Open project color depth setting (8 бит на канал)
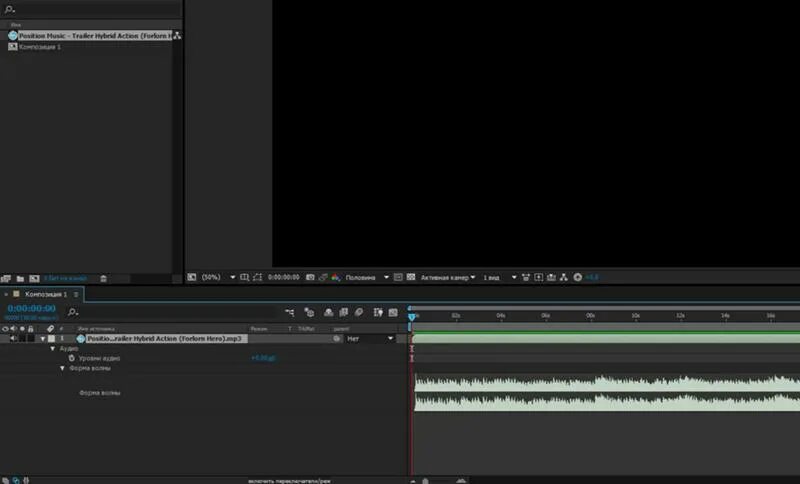This screenshot has height=484, width=800. tap(65, 278)
